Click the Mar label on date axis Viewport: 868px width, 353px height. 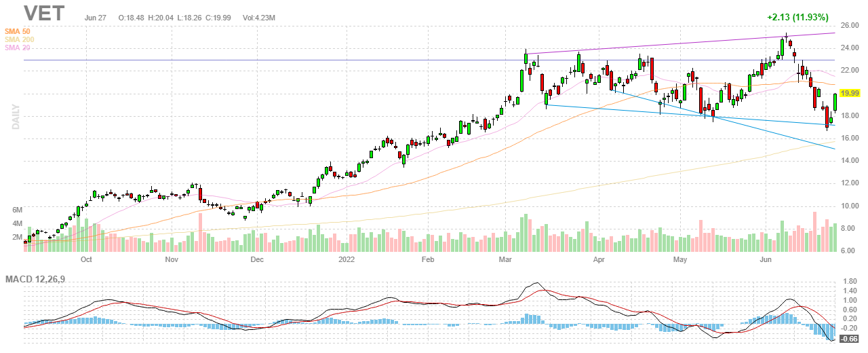[506, 259]
